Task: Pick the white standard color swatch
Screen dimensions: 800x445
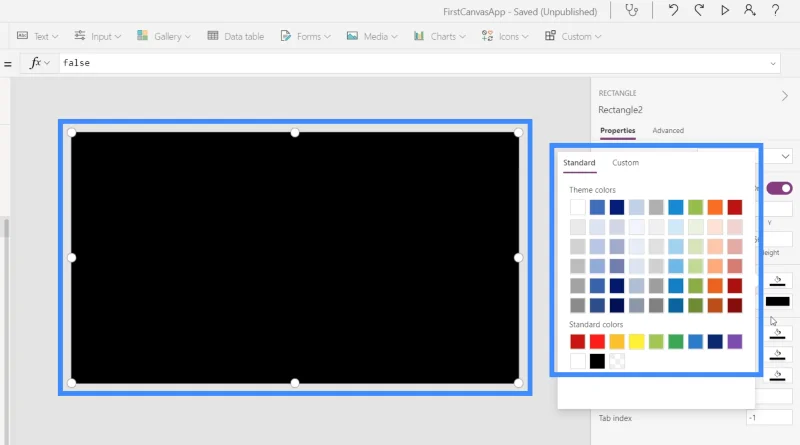Action: click(578, 361)
